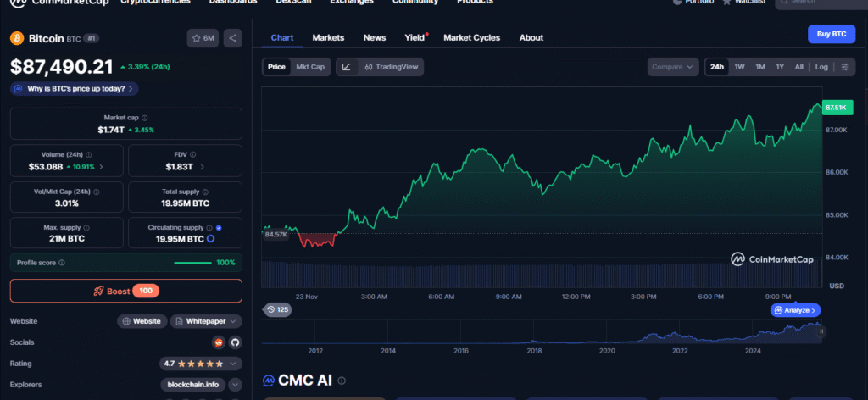Switch chart to Mkt Cap view
The width and height of the screenshot is (868, 400).
[x=310, y=67]
